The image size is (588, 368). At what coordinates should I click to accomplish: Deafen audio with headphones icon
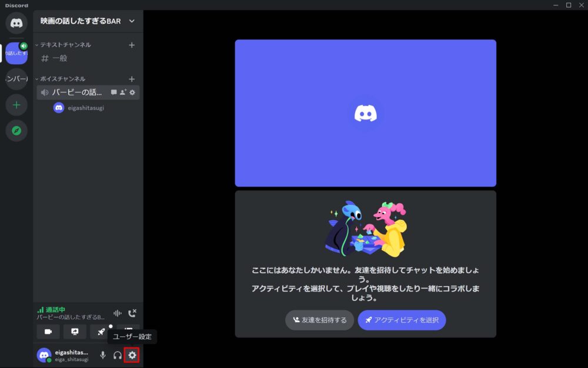[x=118, y=355]
